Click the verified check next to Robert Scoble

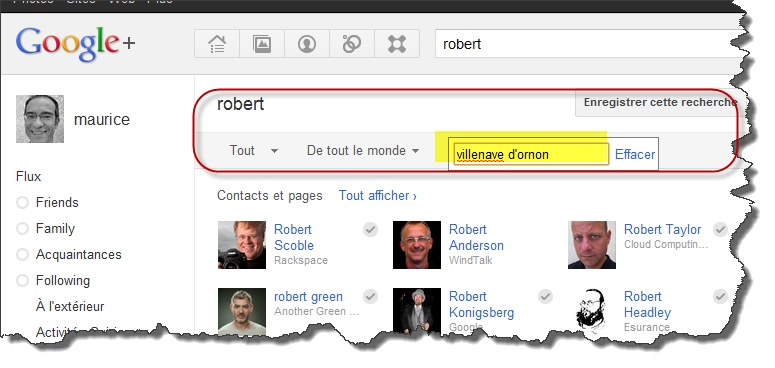[371, 230]
